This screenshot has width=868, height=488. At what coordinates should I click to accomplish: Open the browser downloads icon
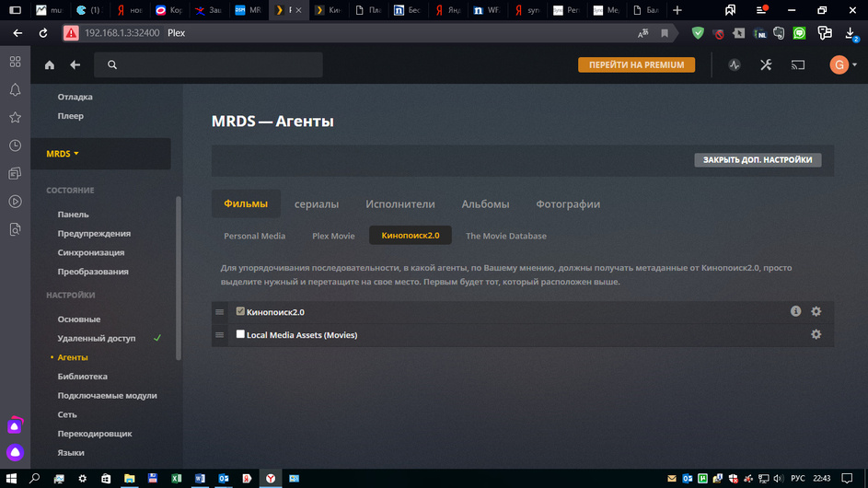pos(851,33)
